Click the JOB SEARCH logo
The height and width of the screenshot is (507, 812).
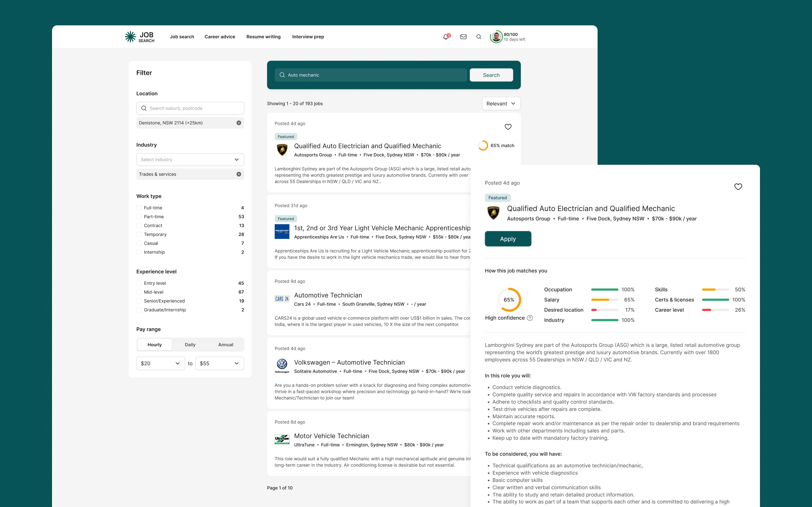tap(139, 36)
